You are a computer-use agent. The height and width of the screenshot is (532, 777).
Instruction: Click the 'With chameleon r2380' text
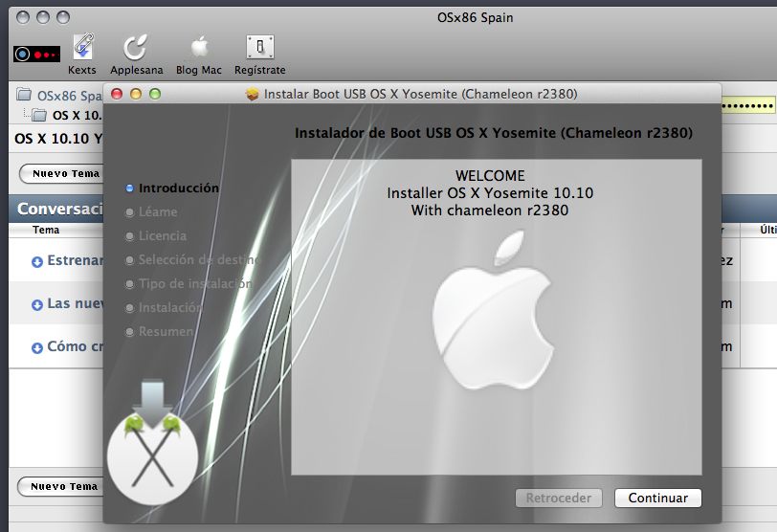pyautogui.click(x=490, y=211)
